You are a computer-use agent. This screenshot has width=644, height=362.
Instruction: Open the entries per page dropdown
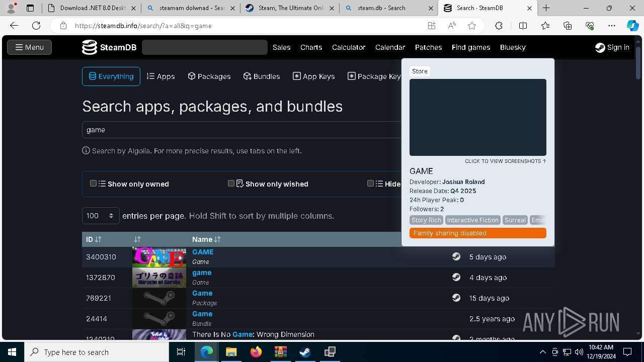point(101,216)
